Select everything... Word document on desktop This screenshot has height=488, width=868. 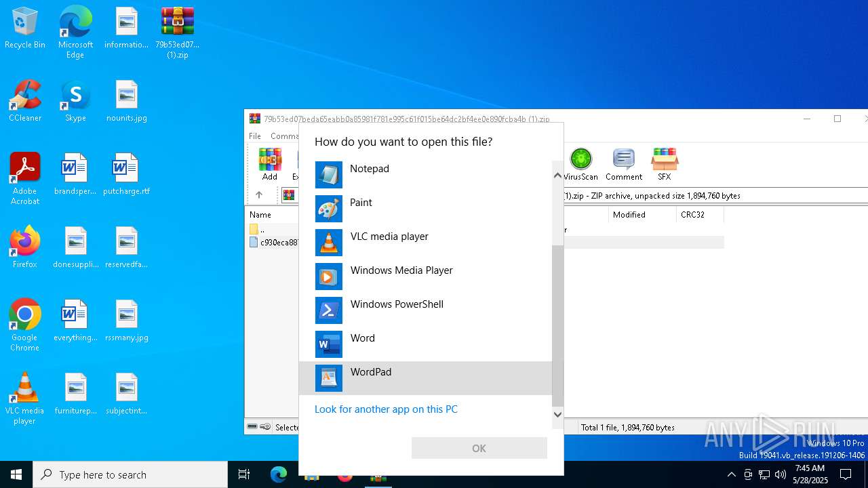pos(75,321)
